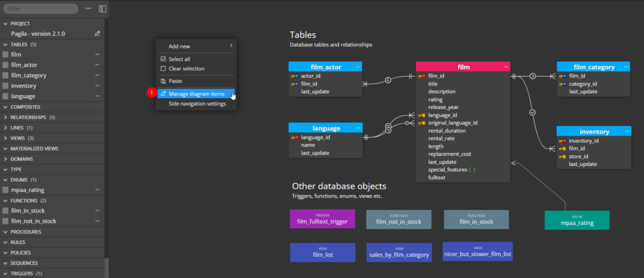Toggle checkbox for inventory in sidebar
644x278 pixels.
[x=5, y=86]
